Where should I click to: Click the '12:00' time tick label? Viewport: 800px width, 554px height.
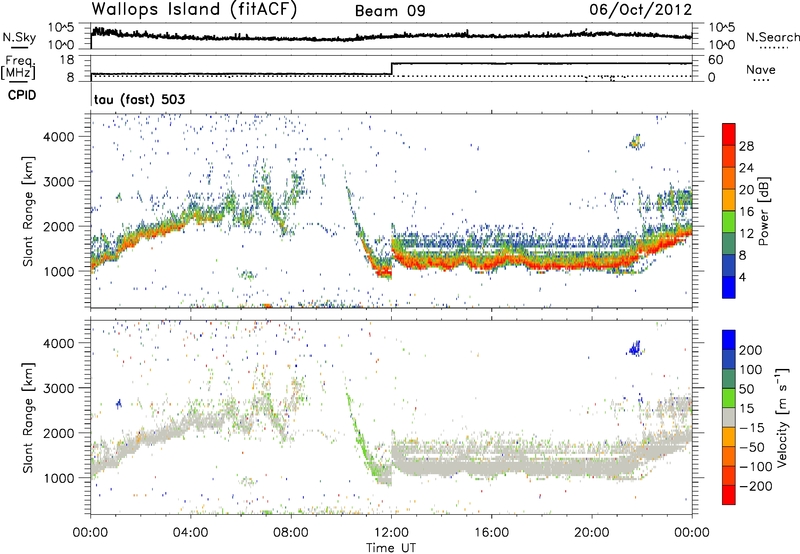point(391,533)
